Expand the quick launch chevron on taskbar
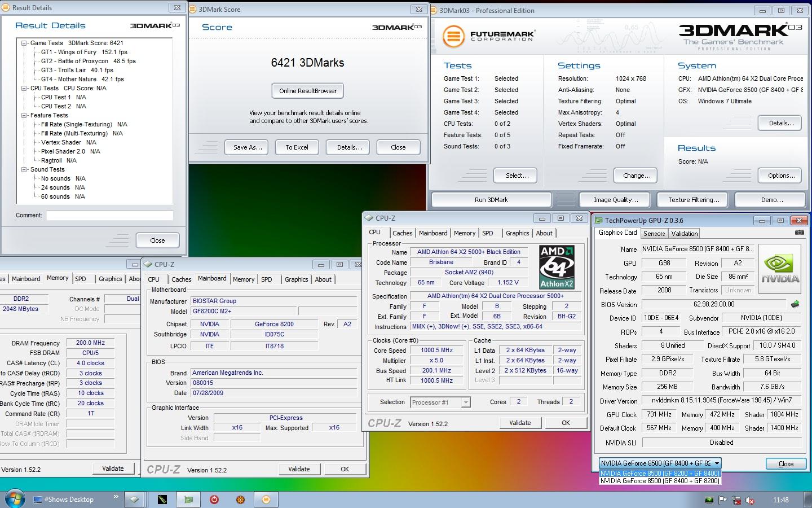 point(116,497)
